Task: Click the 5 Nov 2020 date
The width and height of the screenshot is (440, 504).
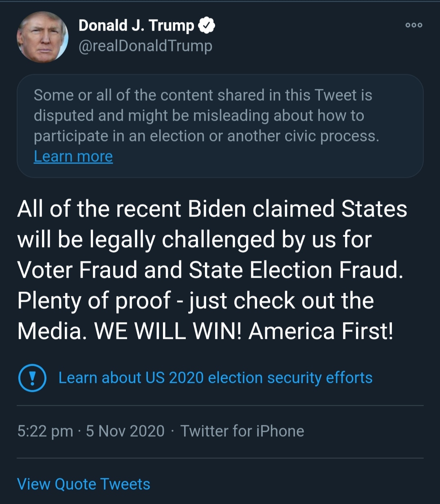Action: 125,431
